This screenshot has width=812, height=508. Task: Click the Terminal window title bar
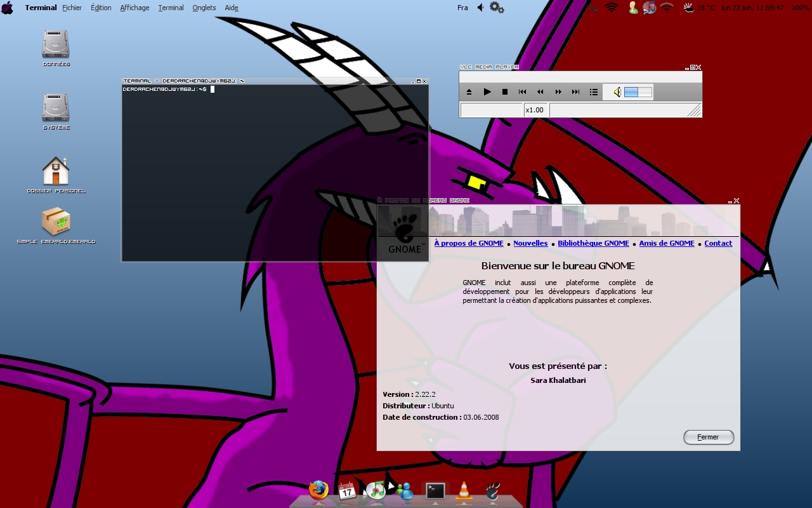pos(275,81)
